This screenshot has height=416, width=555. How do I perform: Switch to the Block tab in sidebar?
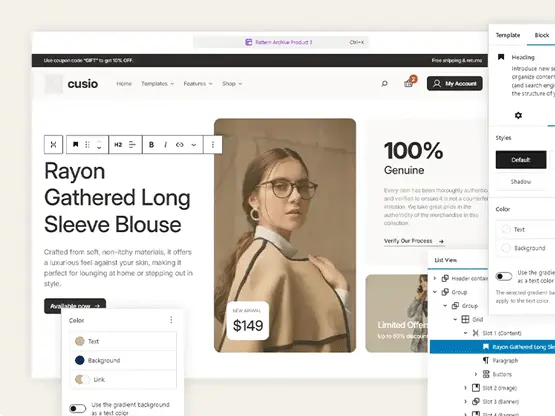pos(542,35)
